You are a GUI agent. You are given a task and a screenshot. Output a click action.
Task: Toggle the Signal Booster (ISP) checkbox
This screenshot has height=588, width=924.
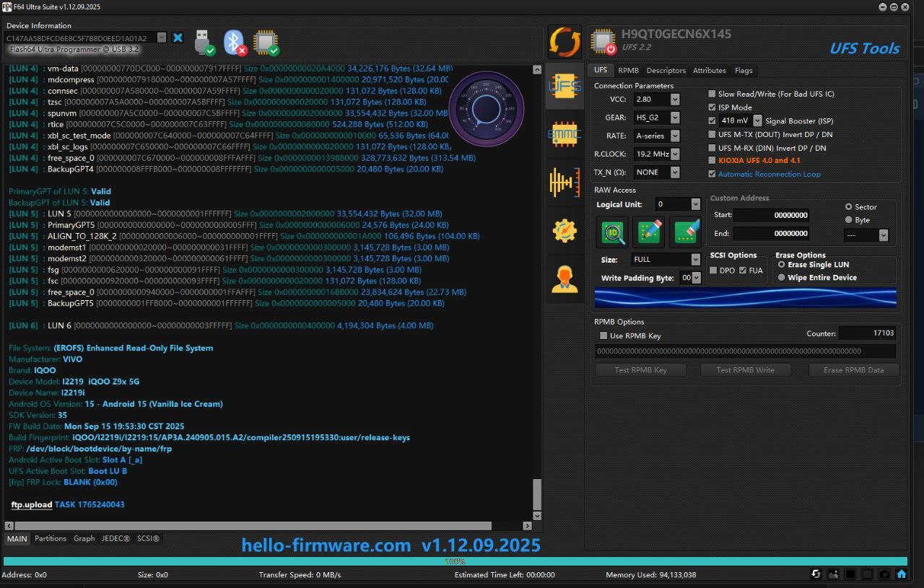[x=712, y=120]
